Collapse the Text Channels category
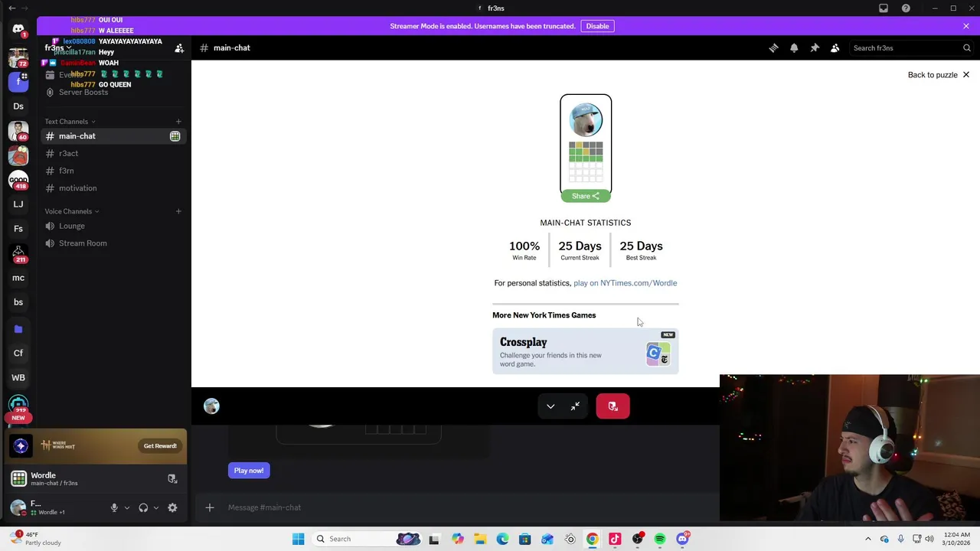 [70, 122]
